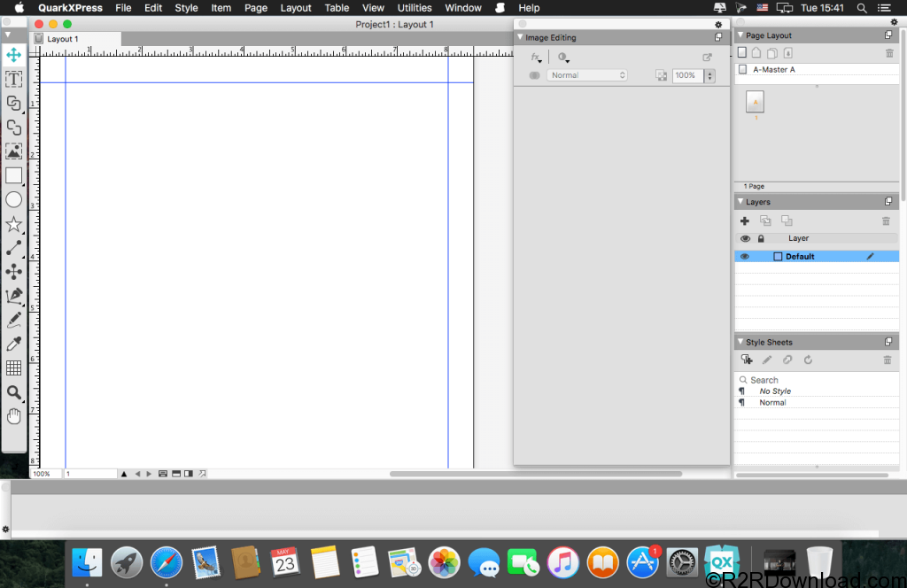Delete style sheet with trash icon
This screenshot has width=907, height=588.
click(888, 360)
